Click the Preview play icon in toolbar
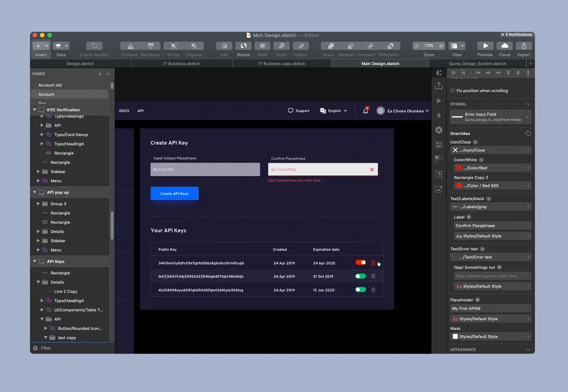 (485, 46)
